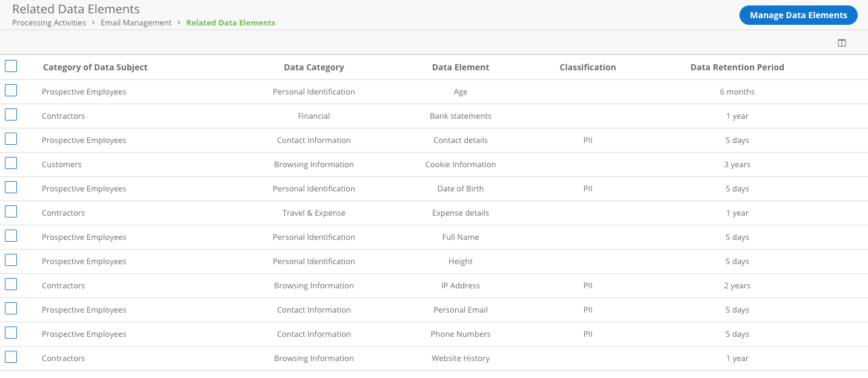Check the Age row checkbox
This screenshot has height=378, width=868.
(11, 91)
